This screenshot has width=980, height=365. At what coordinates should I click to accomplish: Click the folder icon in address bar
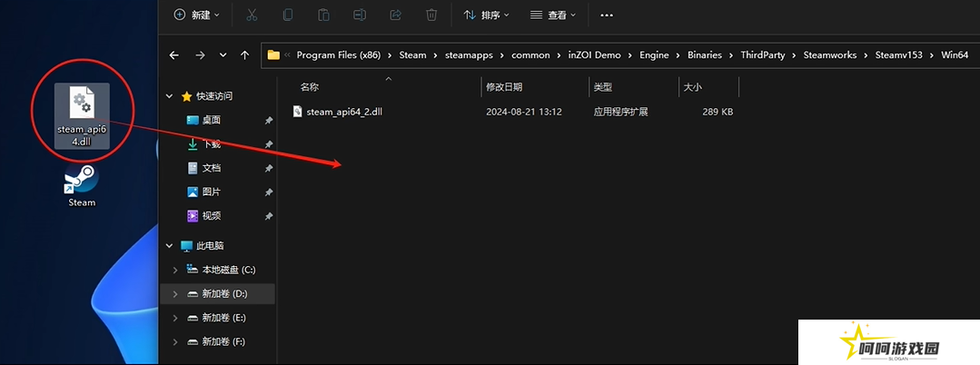click(x=273, y=55)
